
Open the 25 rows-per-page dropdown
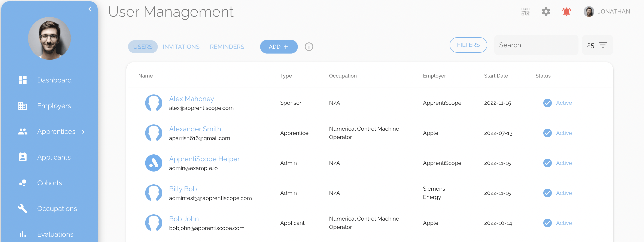(x=597, y=45)
